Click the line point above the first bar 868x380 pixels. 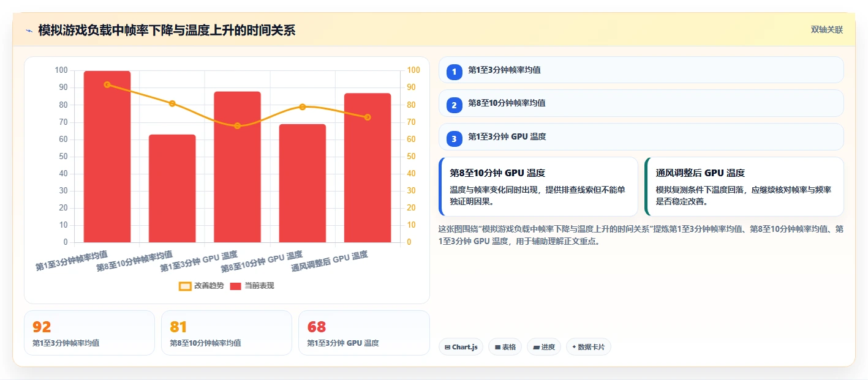coord(107,84)
